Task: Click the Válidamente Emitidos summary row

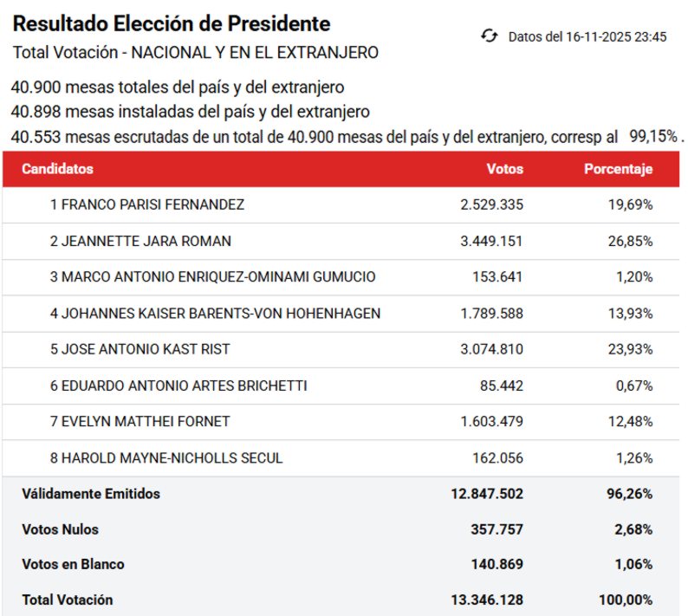Action: (91, 494)
